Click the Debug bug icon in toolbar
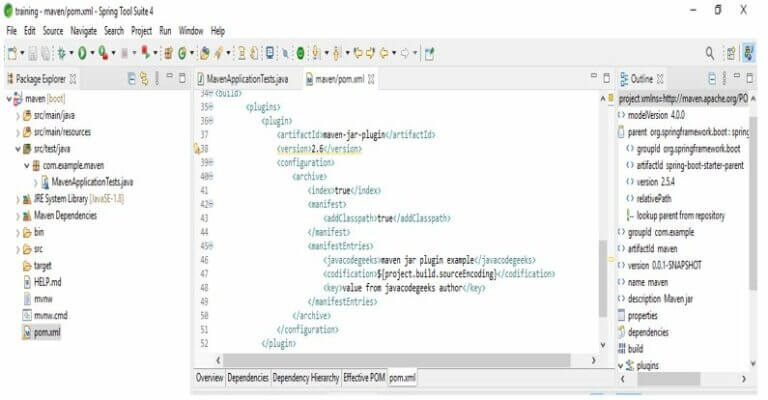Image resolution: width=768 pixels, height=400 pixels. coord(62,53)
